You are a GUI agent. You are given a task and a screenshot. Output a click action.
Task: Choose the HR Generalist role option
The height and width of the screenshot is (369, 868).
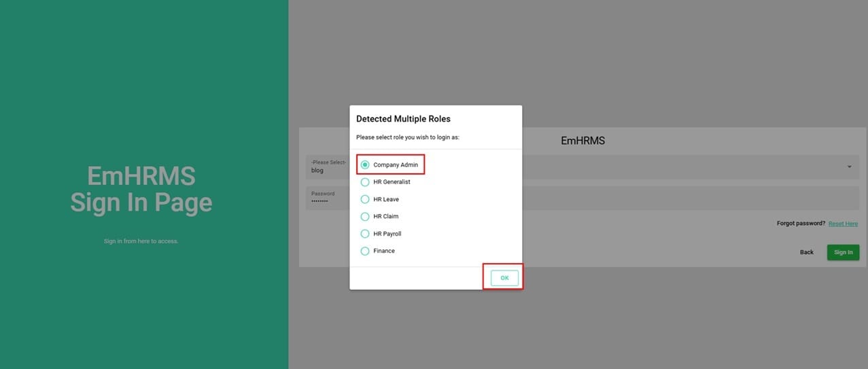click(365, 182)
